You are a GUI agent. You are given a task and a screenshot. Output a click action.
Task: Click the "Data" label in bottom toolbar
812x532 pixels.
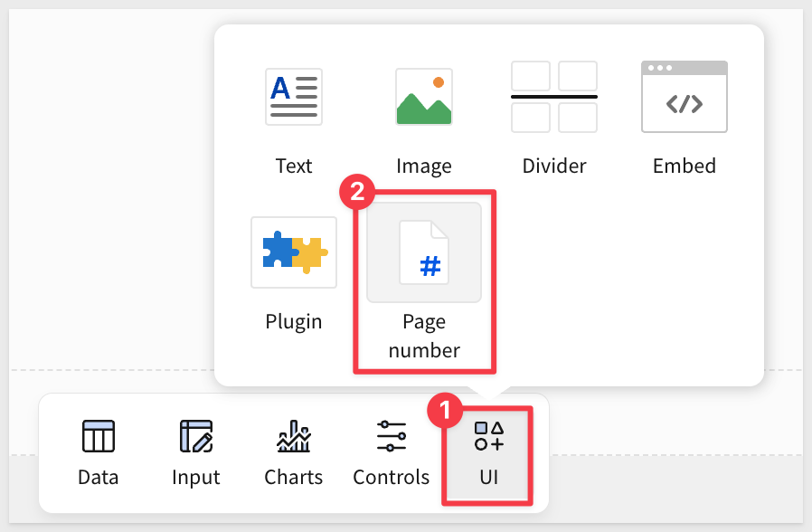point(99,478)
